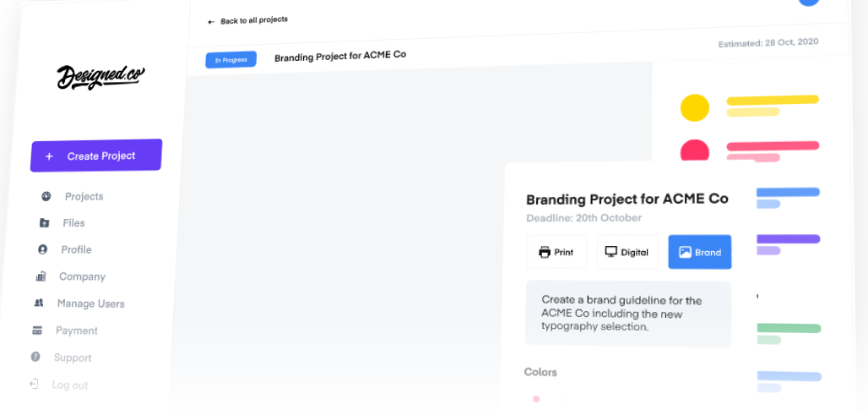Click the Payment card icon
Viewport: 868px width, 410px height.
coord(37,331)
